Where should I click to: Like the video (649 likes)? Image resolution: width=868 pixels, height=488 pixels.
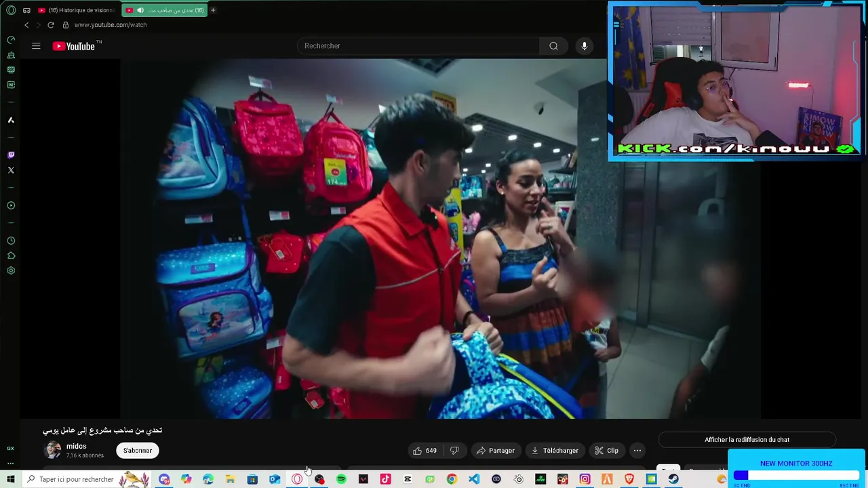[425, 451]
